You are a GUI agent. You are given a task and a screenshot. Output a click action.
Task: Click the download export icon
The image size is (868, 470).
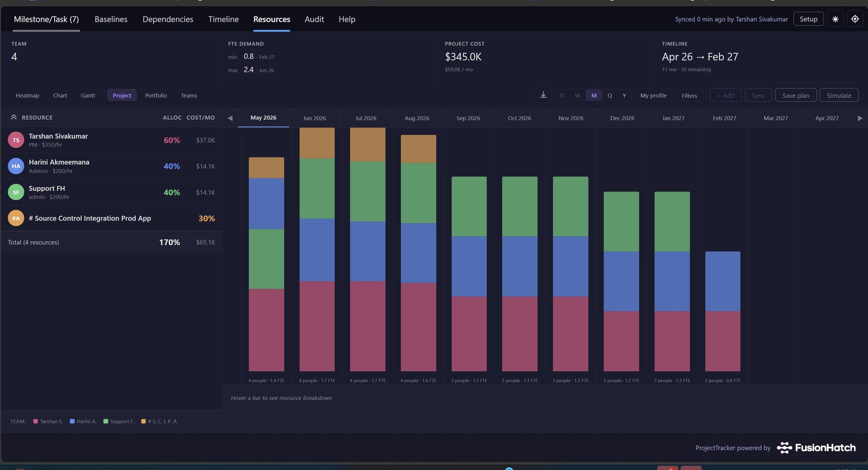[x=543, y=95]
